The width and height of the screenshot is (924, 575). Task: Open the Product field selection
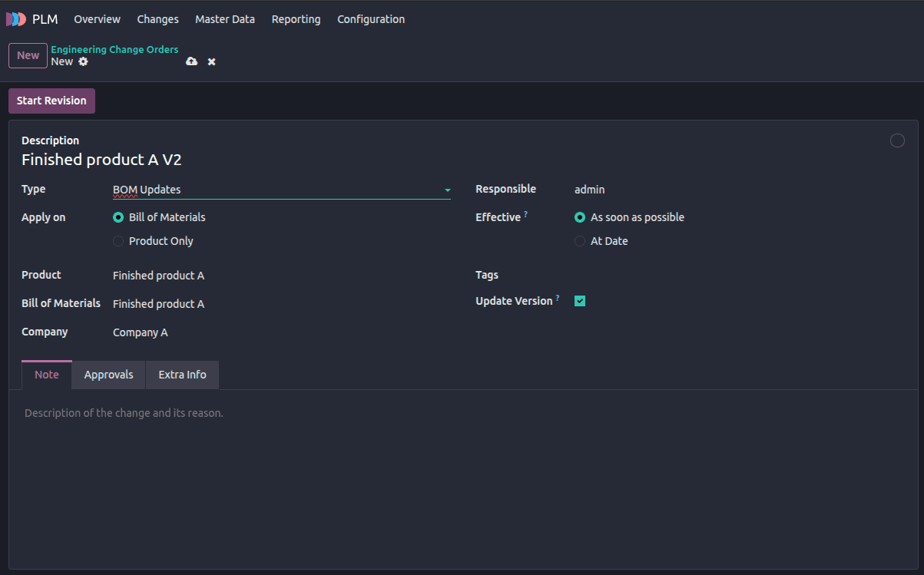(x=281, y=276)
